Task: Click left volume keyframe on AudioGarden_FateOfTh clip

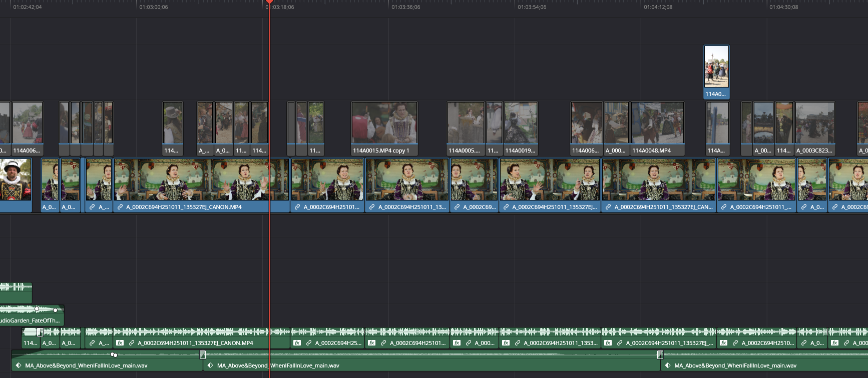Action: (x=37, y=308)
